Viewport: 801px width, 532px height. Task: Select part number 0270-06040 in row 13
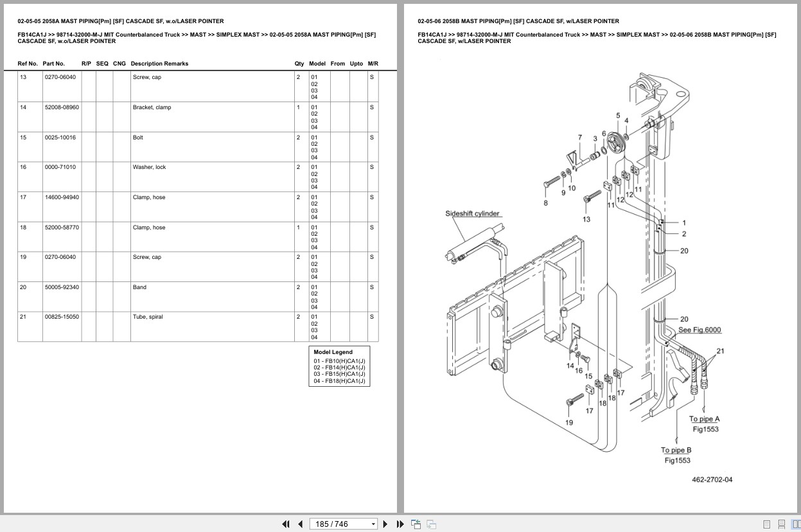60,77
